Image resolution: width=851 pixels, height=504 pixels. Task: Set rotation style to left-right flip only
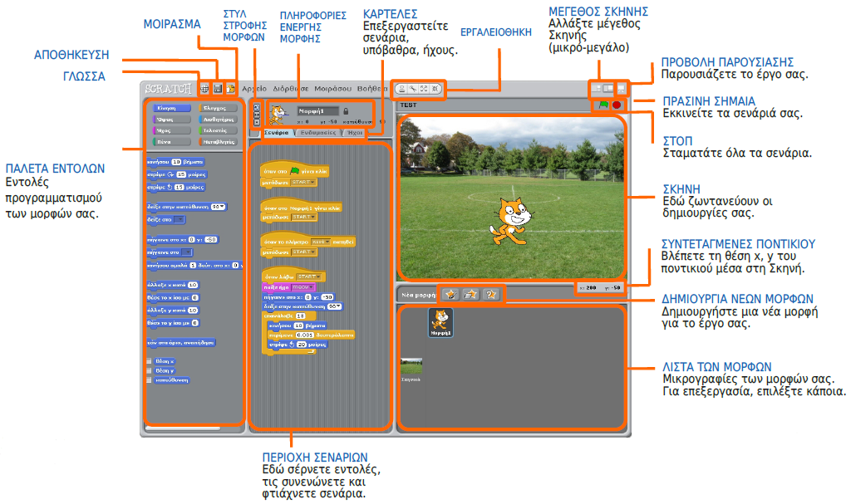(258, 115)
